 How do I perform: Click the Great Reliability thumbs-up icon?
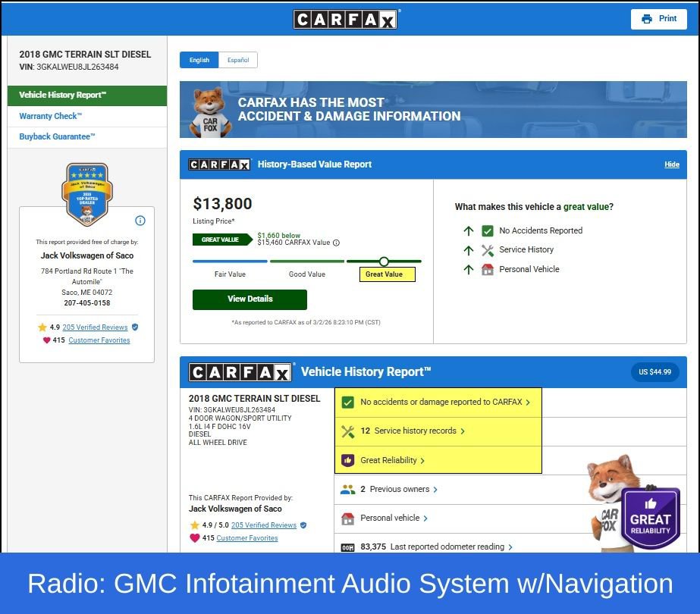pos(348,460)
